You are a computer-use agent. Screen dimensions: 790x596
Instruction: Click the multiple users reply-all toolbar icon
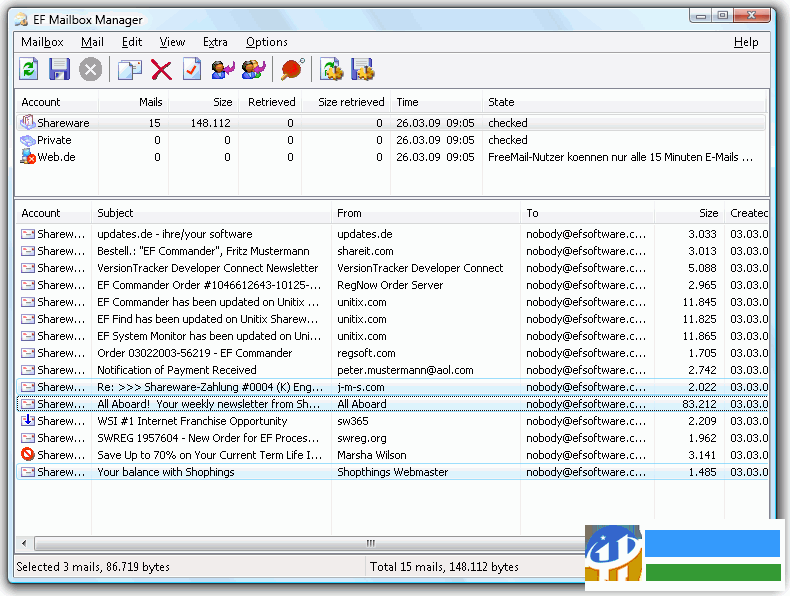[253, 70]
